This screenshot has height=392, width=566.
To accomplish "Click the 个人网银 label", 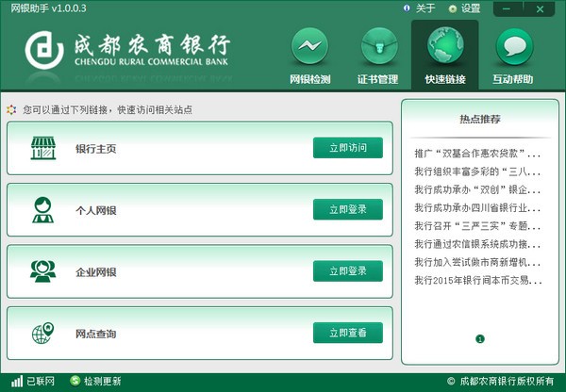I will point(96,210).
